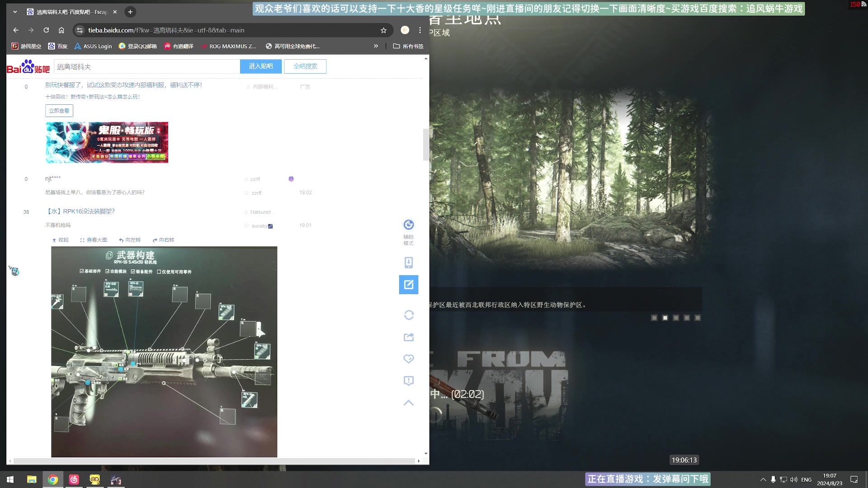Go forward in Chrome
This screenshot has width=868, height=488.
[x=31, y=30]
